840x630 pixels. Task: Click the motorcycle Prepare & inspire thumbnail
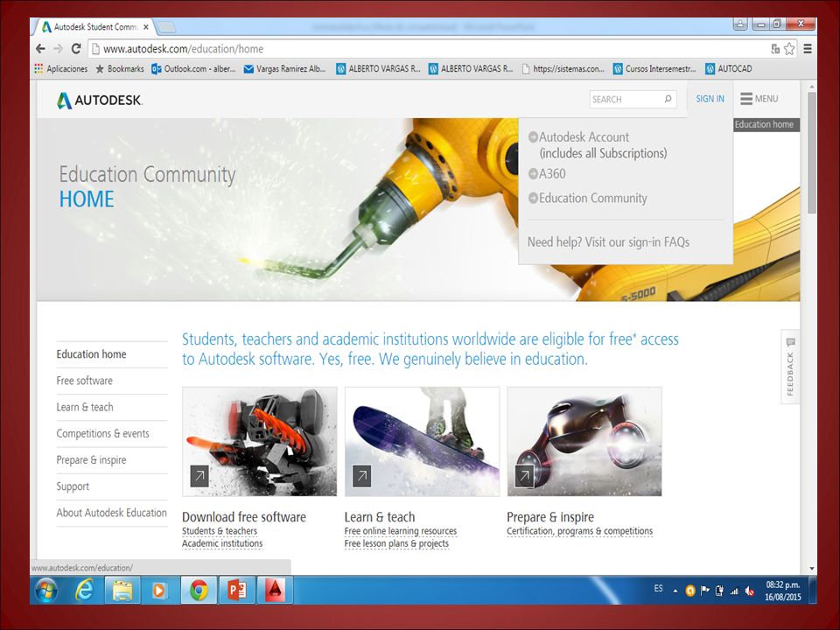click(584, 441)
